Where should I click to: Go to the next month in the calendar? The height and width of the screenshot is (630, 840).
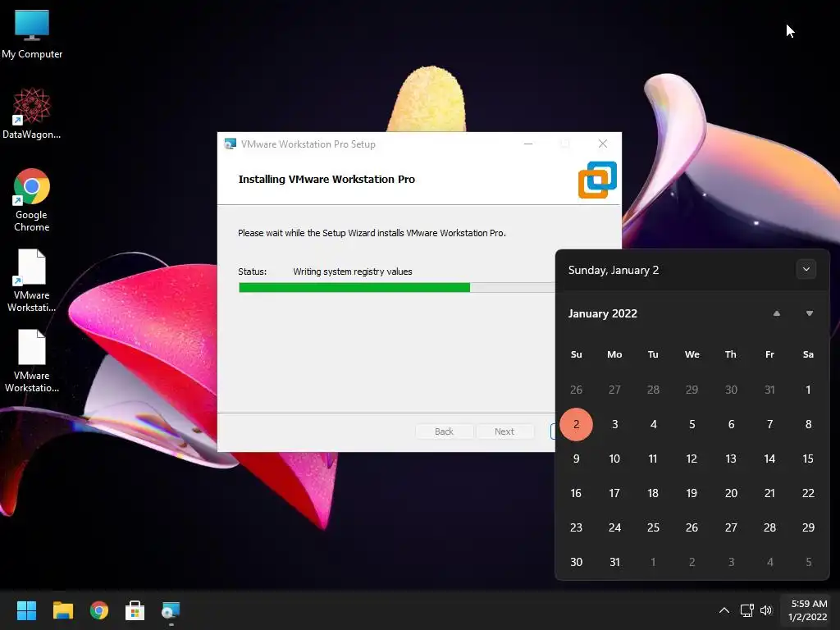(810, 313)
